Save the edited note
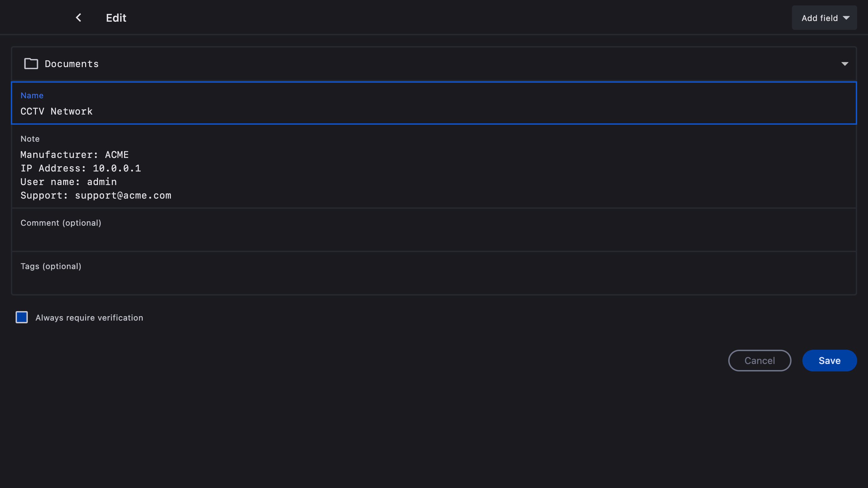Screen dimensions: 868x488 click(x=829, y=361)
